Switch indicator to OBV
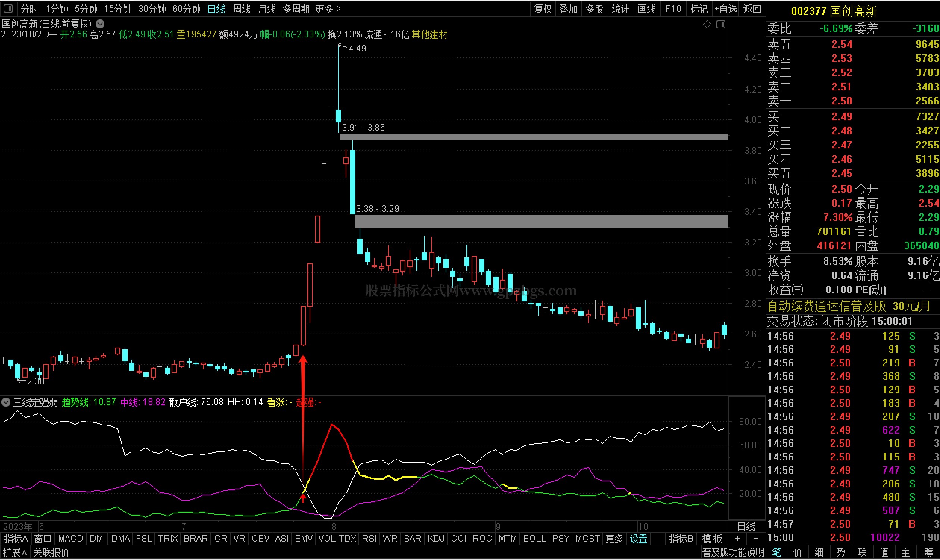 click(x=261, y=539)
